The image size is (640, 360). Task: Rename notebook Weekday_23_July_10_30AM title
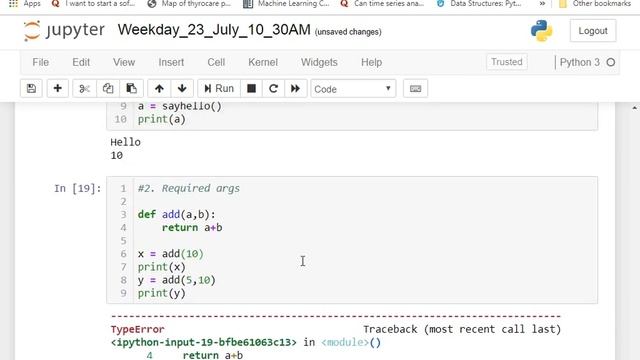(x=214, y=30)
